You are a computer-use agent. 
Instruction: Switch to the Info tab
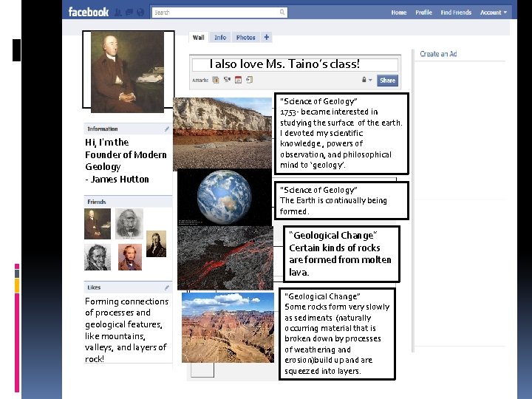click(x=220, y=38)
